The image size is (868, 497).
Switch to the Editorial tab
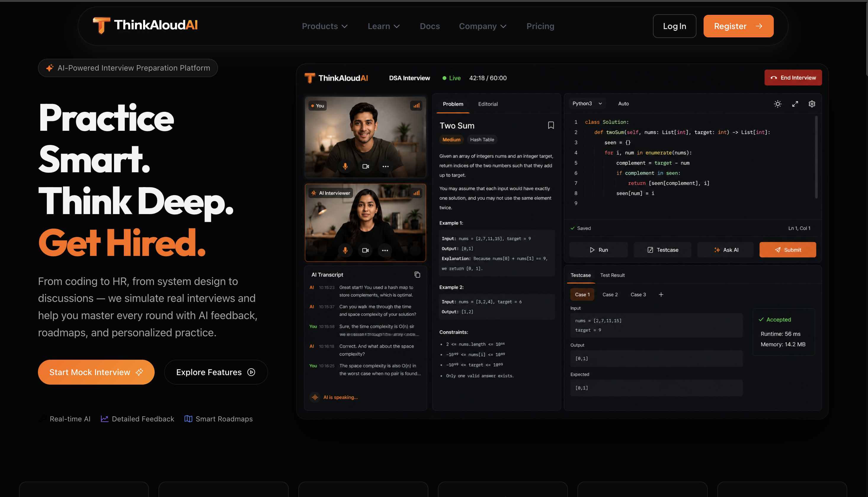click(x=488, y=104)
